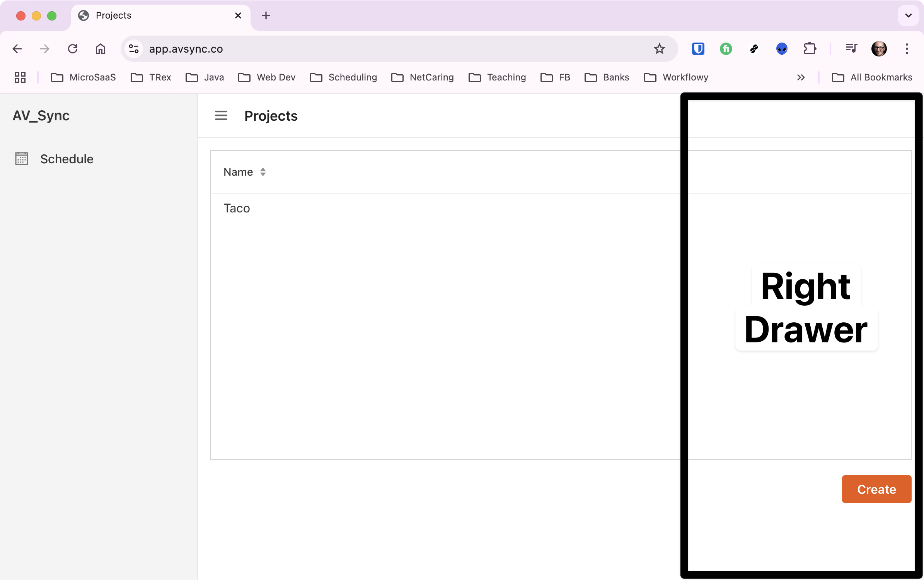The image size is (924, 580).
Task: Click the Bitwarden extension icon
Action: pos(698,49)
